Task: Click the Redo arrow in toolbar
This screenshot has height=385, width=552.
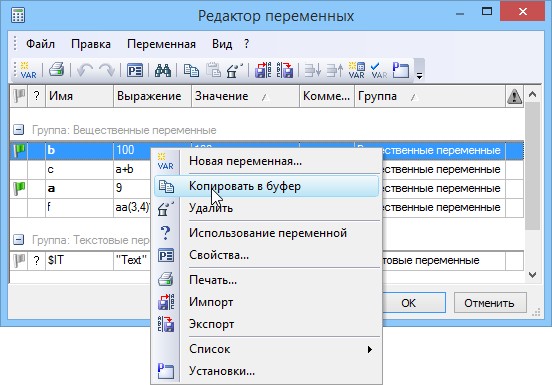Action: (106, 70)
